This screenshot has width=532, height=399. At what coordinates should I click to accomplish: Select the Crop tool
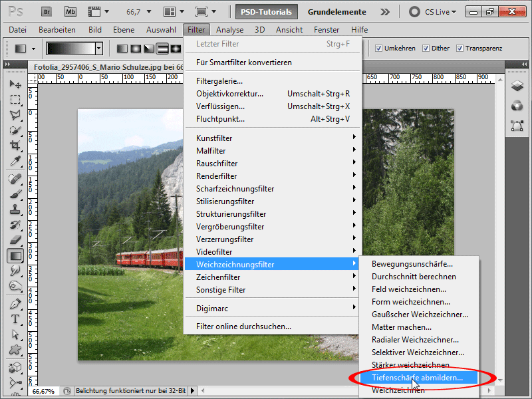click(x=15, y=146)
